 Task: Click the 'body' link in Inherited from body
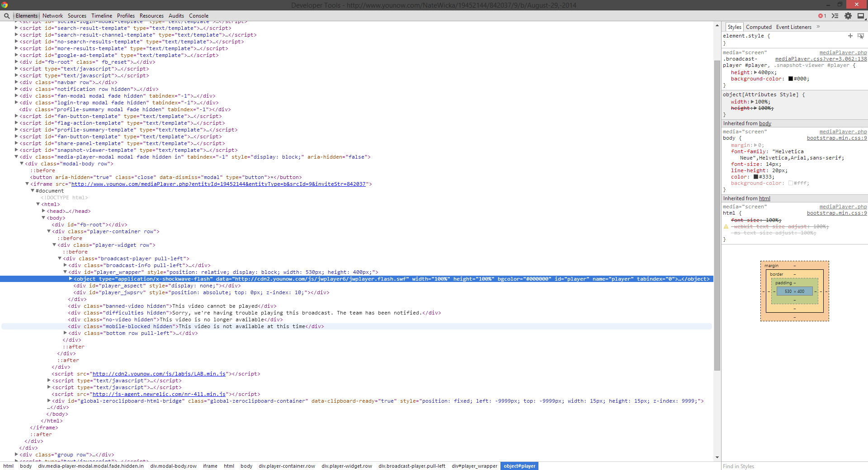point(765,123)
